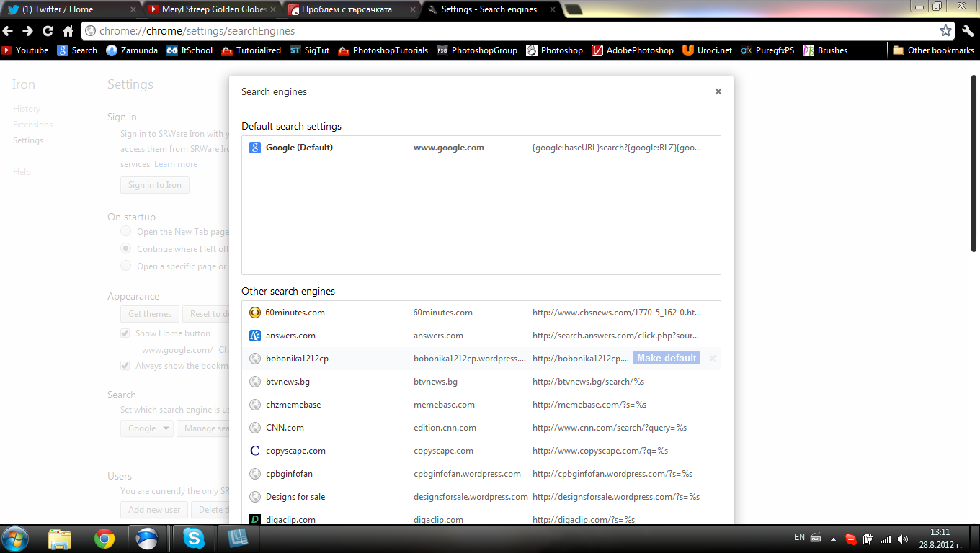980x553 pixels.
Task: Open the Zamunda bookmark
Action: point(132,50)
